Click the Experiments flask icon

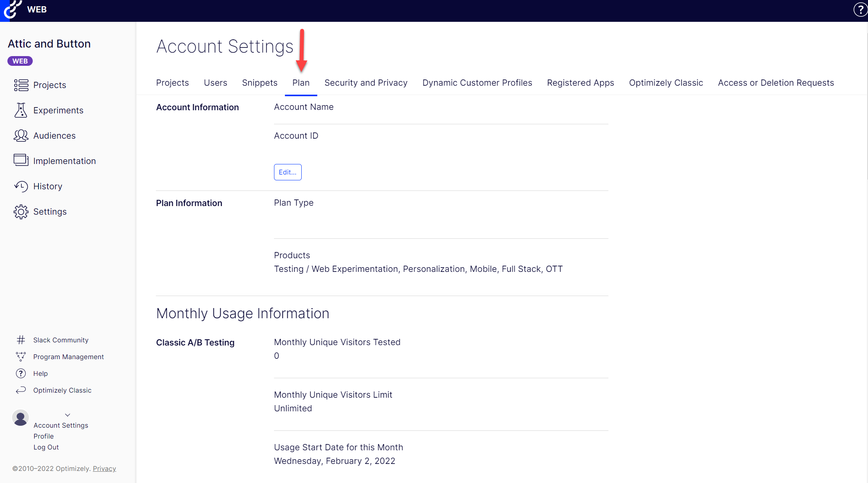(21, 110)
